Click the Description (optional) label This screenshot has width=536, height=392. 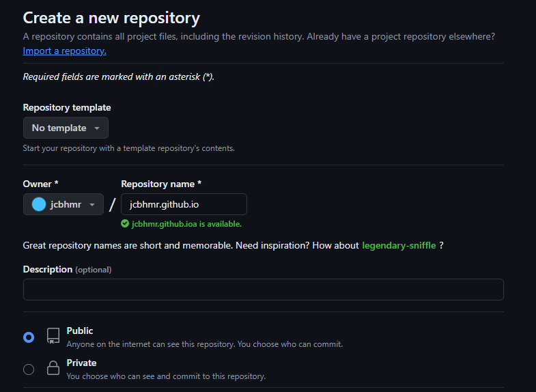(x=67, y=269)
